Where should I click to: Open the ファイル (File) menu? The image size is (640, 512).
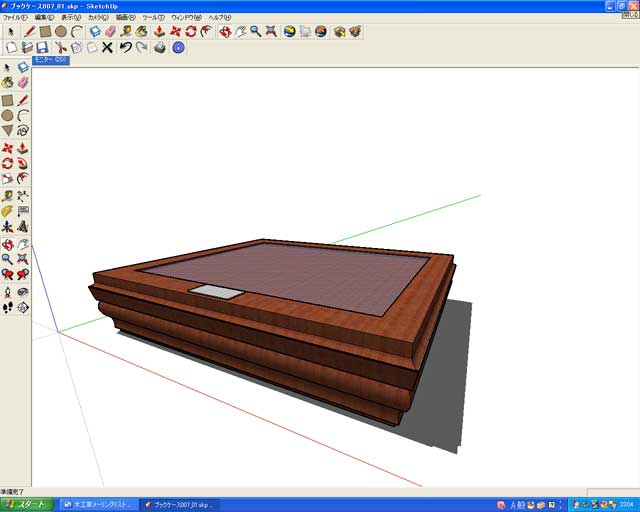point(14,18)
